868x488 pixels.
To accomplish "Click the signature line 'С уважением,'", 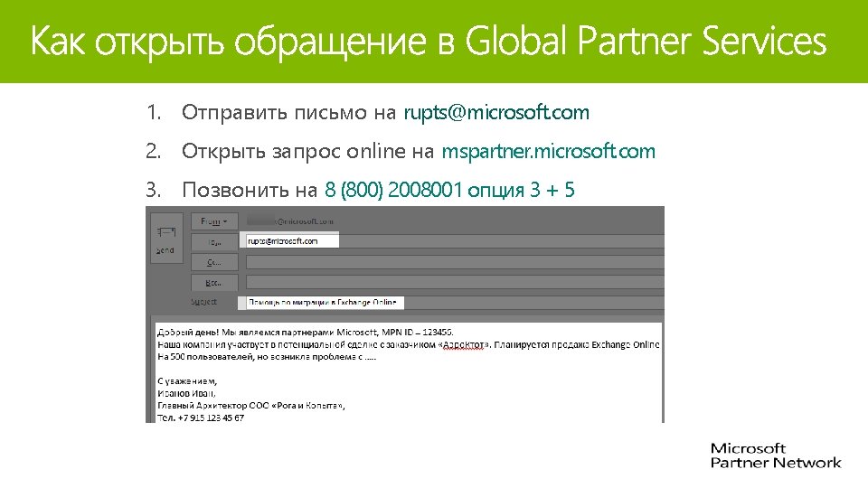I will coord(187,381).
